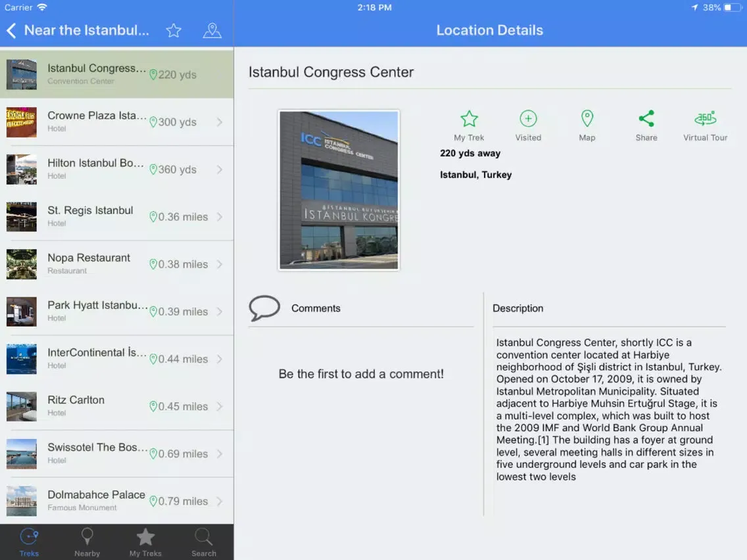Expand the Swissotel The Bos... row chevron
The image size is (747, 560).
tap(220, 454)
